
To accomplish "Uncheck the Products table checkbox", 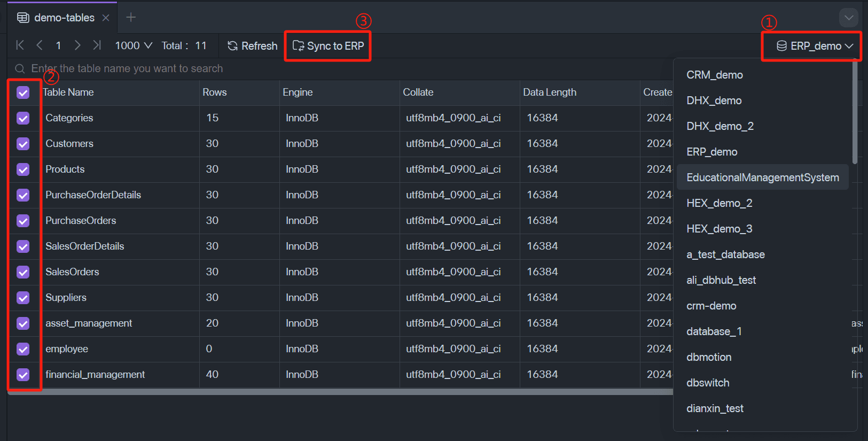I will coord(23,169).
